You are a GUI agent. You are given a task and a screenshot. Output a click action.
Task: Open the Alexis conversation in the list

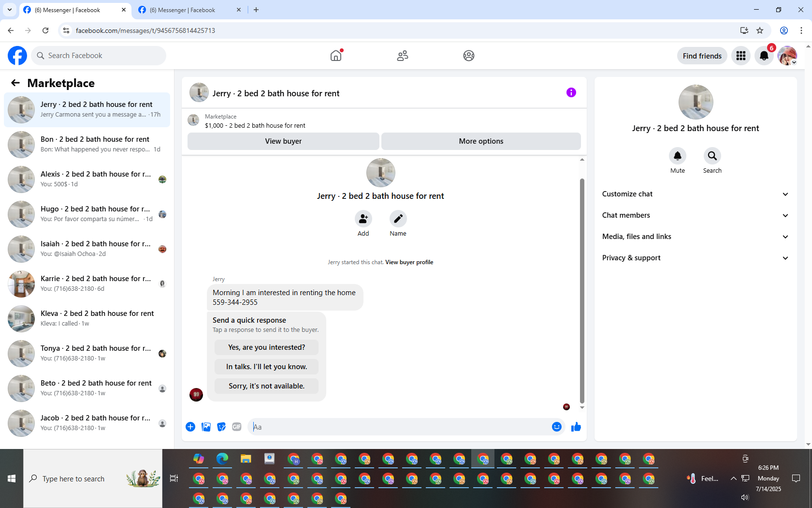(87, 179)
